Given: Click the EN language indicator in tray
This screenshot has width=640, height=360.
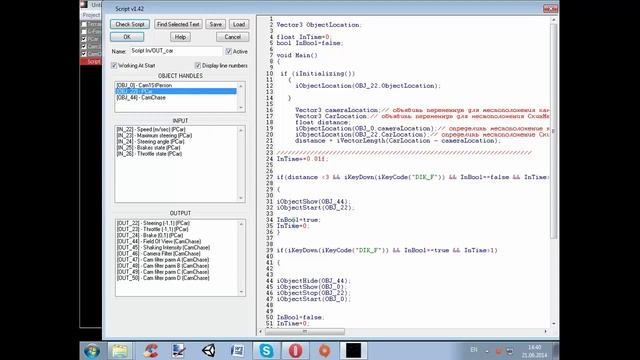Looking at the screenshot, I should click(474, 350).
